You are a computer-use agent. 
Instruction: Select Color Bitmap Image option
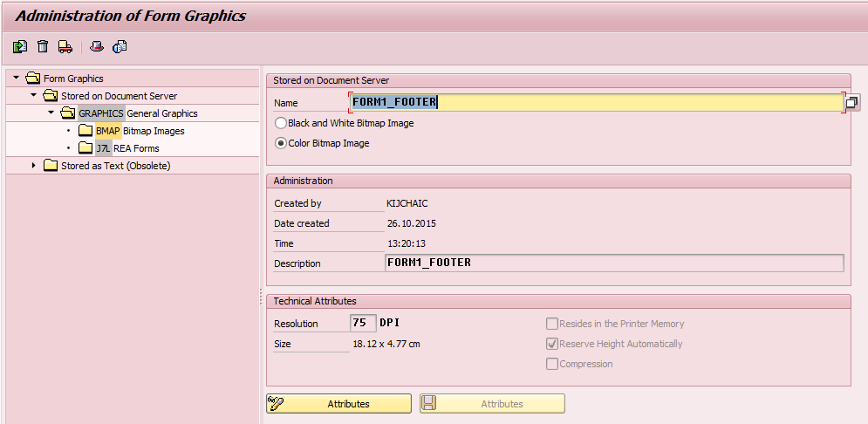[x=281, y=143]
